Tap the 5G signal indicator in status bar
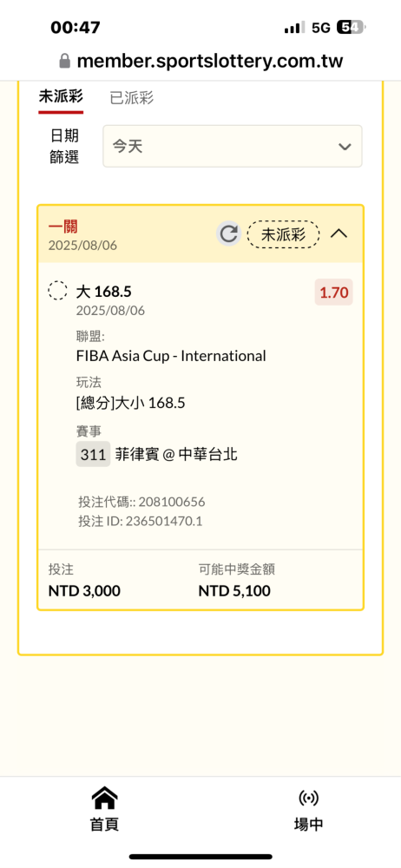Image resolution: width=401 pixels, height=868 pixels. point(320,27)
